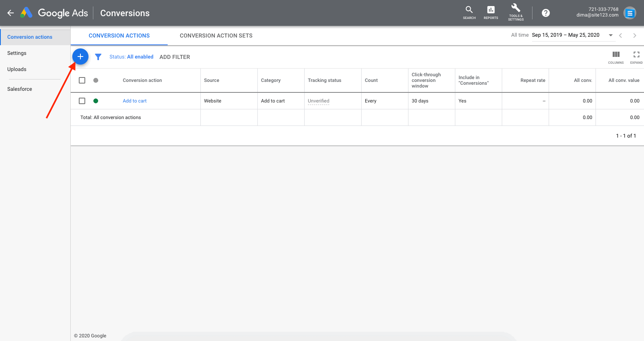
Task: Sort by All conv. column header
Action: (583, 80)
